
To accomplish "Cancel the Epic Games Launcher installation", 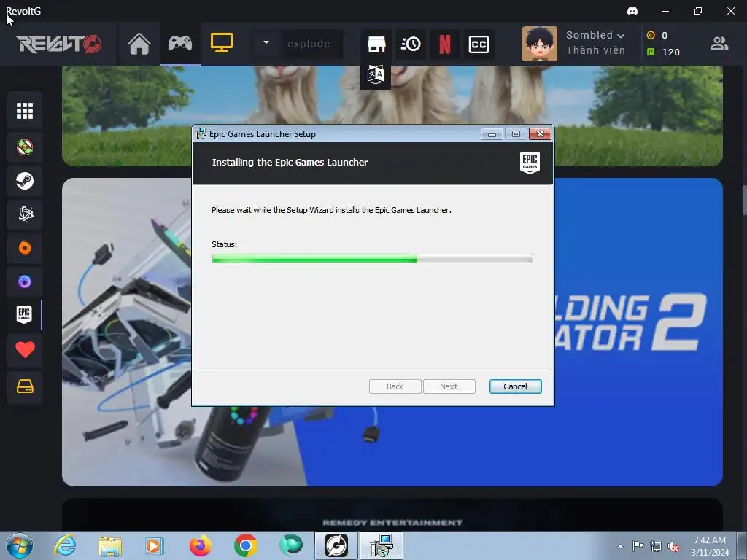I will point(515,386).
